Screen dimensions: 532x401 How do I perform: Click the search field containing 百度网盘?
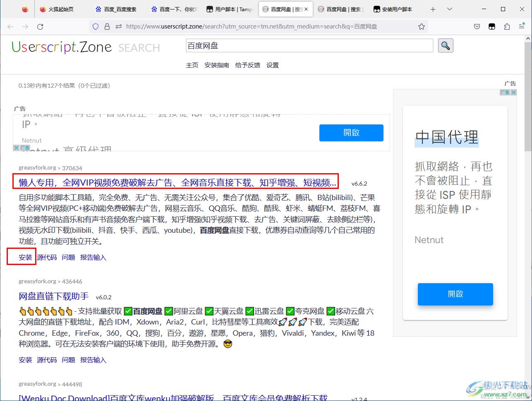(x=309, y=45)
